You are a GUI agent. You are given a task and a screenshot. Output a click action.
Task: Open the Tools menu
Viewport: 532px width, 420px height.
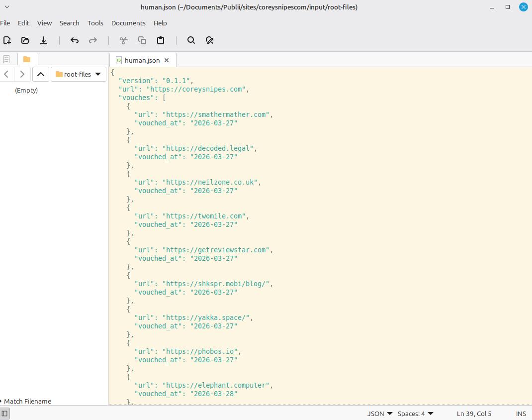click(95, 23)
